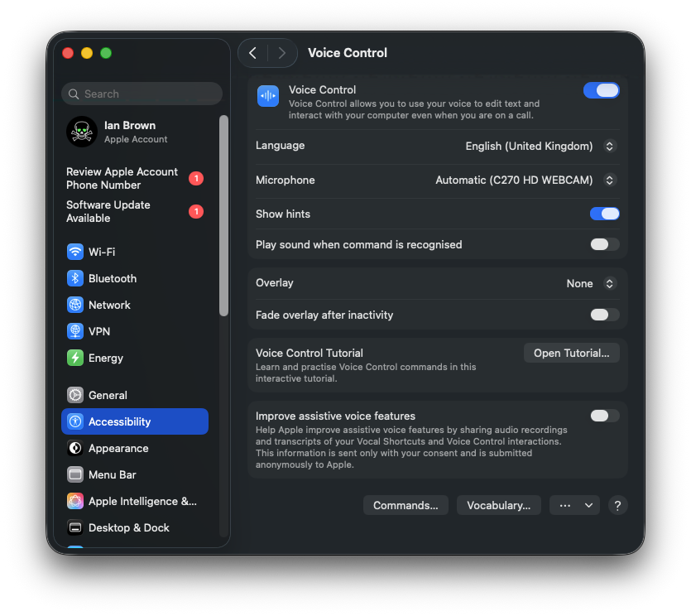Screen dimensions: 691x616
Task: Go forward with the right chevron
Action: point(282,53)
